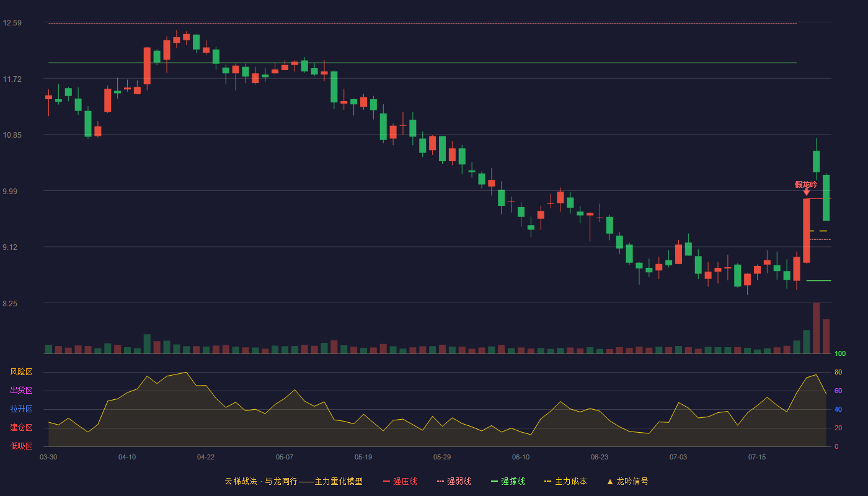Click the green 强撑线 legend line marker
The width and height of the screenshot is (868, 496).
coord(494,482)
